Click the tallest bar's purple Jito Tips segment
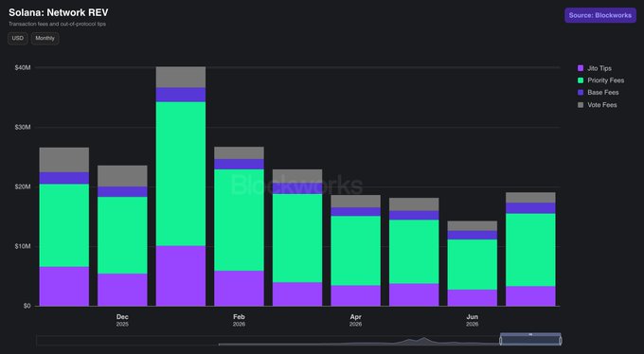The width and height of the screenshot is (644, 354). (181, 276)
